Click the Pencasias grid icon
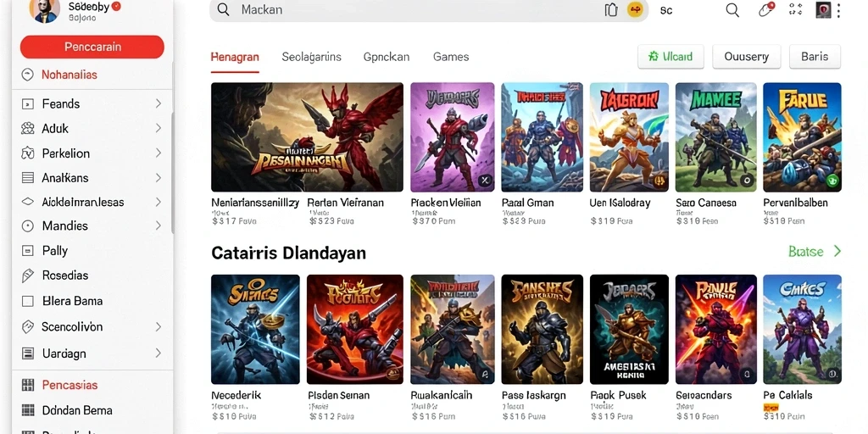 [27, 386]
